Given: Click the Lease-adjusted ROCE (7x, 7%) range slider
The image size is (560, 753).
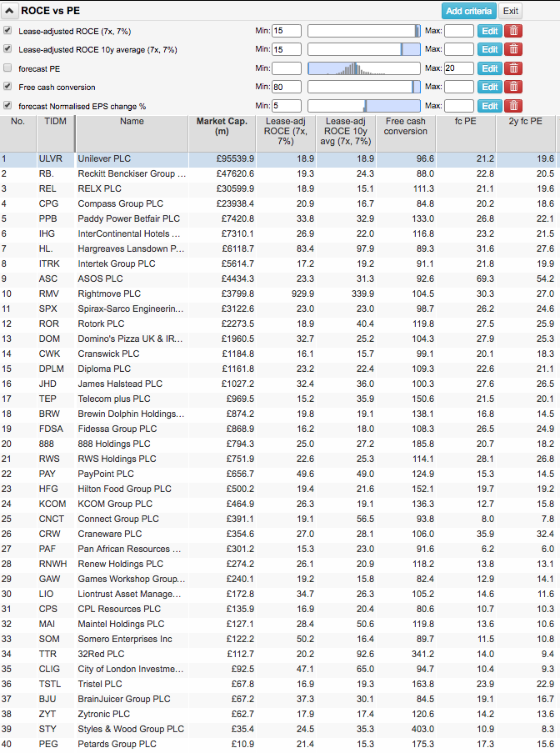Looking at the screenshot, I should (x=364, y=31).
